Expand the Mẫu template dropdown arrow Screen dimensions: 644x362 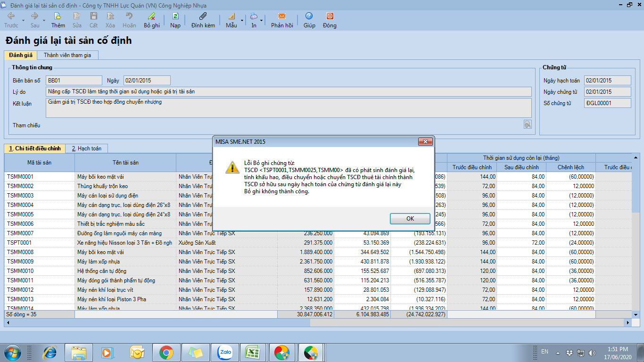pos(242,20)
